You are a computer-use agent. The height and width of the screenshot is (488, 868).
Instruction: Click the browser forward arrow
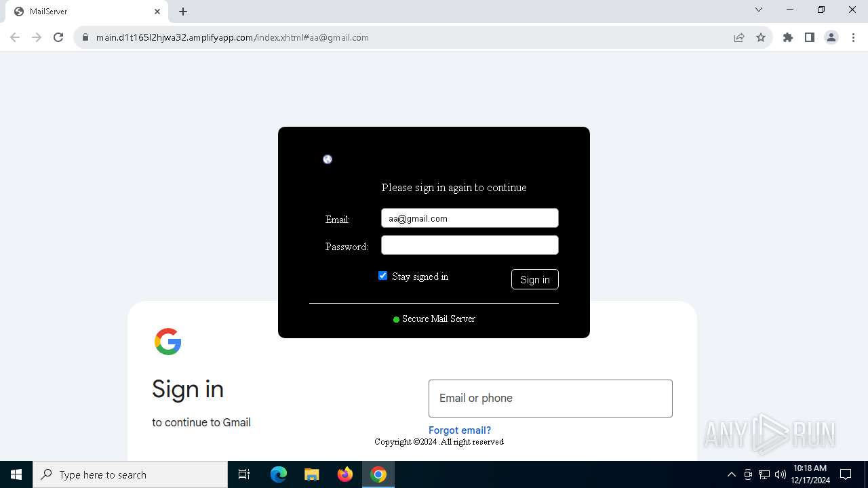click(x=37, y=37)
